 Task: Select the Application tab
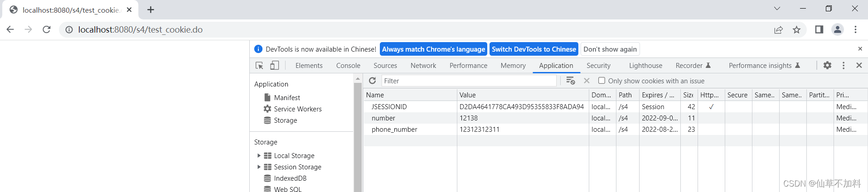[556, 66]
